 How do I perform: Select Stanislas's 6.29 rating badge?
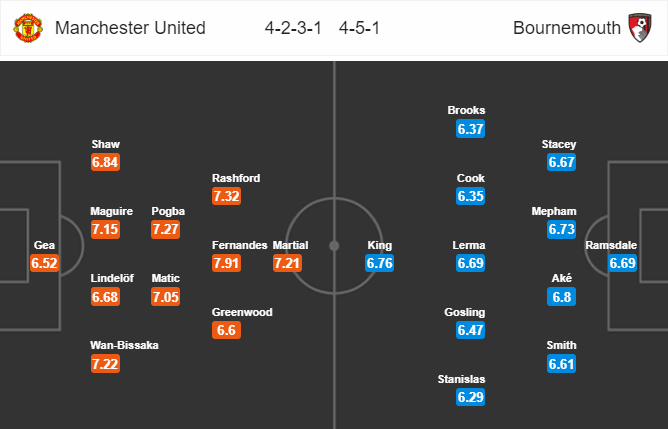(x=472, y=398)
